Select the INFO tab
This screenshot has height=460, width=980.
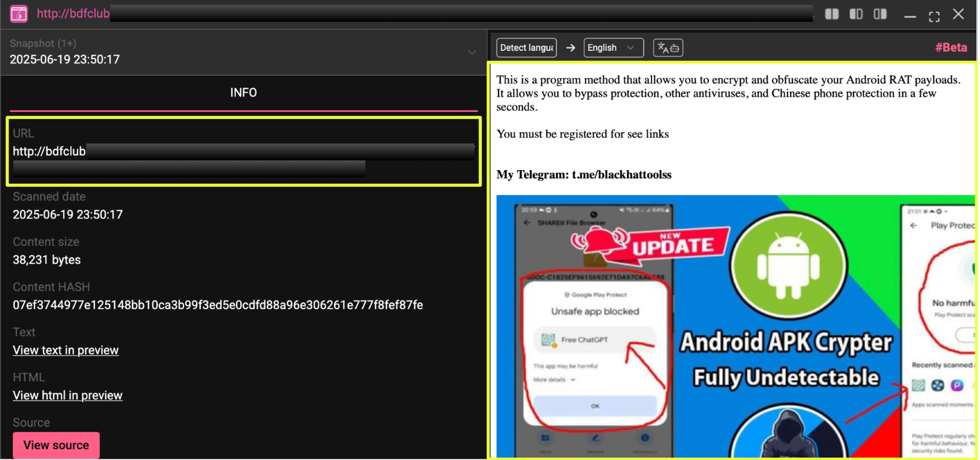[243, 93]
